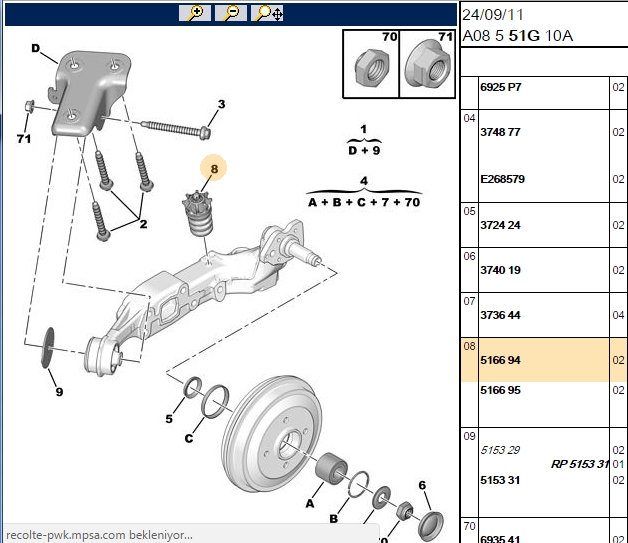The width and height of the screenshot is (628, 543).
Task: Click callout number 9 by the disc
Action: click(x=59, y=392)
